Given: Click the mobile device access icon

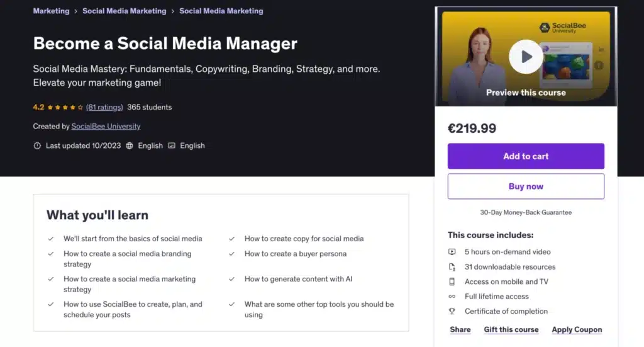Looking at the screenshot, I should [452, 282].
